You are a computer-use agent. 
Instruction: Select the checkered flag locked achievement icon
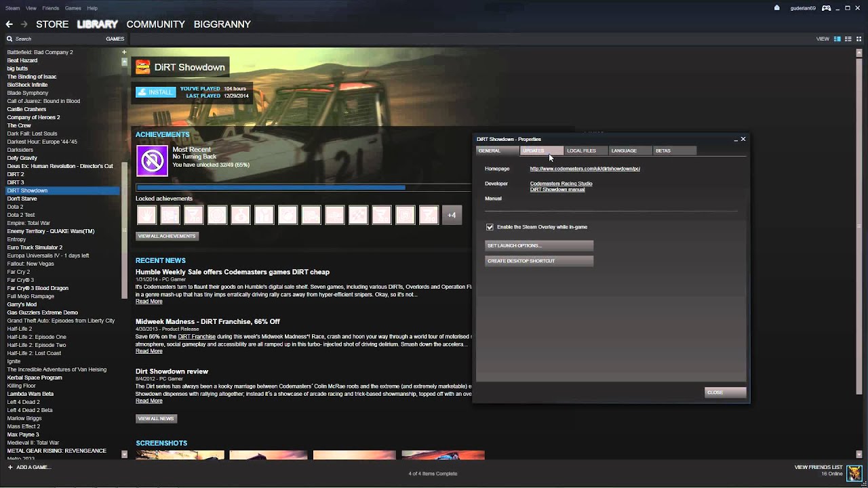[358, 216]
